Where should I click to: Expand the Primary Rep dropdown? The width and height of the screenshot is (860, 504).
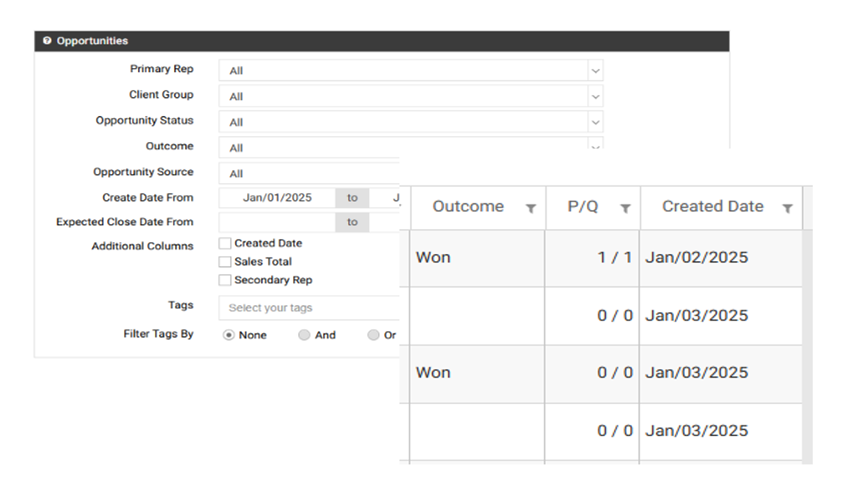click(x=595, y=71)
